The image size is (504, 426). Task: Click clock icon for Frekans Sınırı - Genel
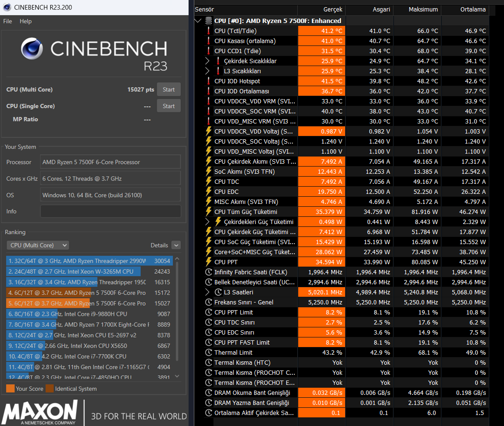[209, 302]
